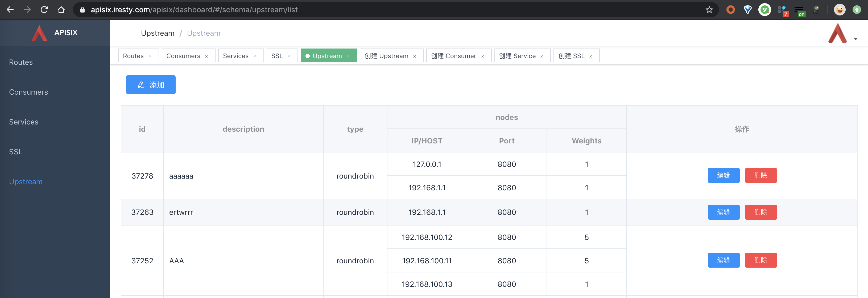The height and width of the screenshot is (298, 868).
Task: Close the Routes tab
Action: (151, 56)
